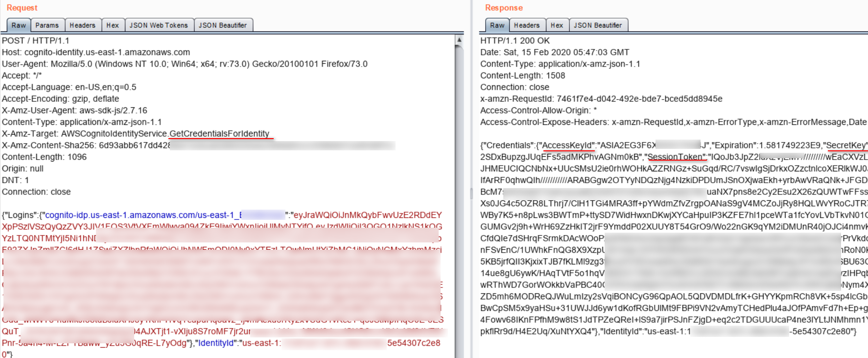Click the POST / HTTP/1.1 request line
The image size is (868, 358).
[36, 41]
